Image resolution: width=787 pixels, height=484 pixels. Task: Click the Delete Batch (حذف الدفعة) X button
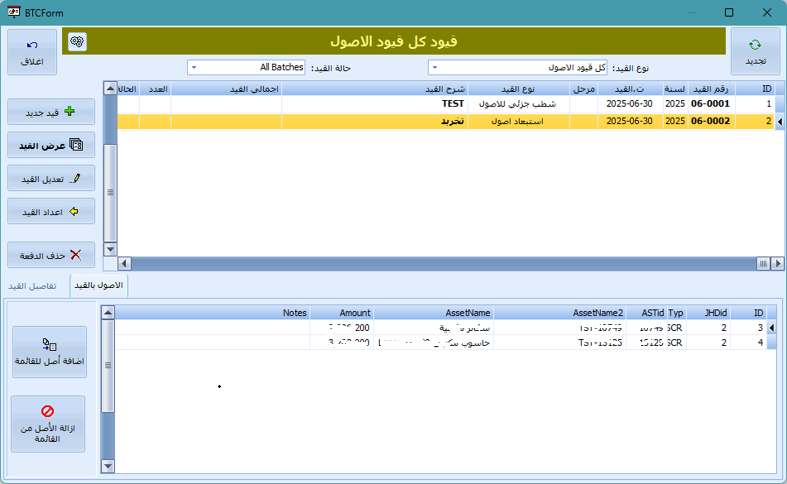click(x=51, y=255)
